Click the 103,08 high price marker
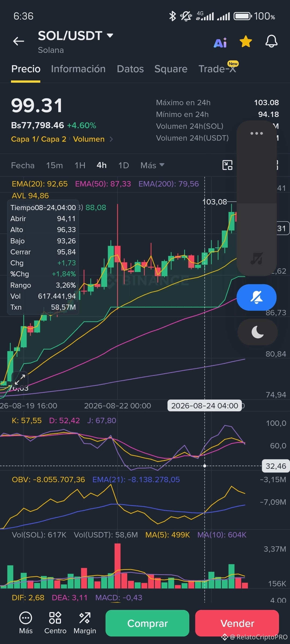Image resolution: width=290 pixels, height=644 pixels. (215, 202)
